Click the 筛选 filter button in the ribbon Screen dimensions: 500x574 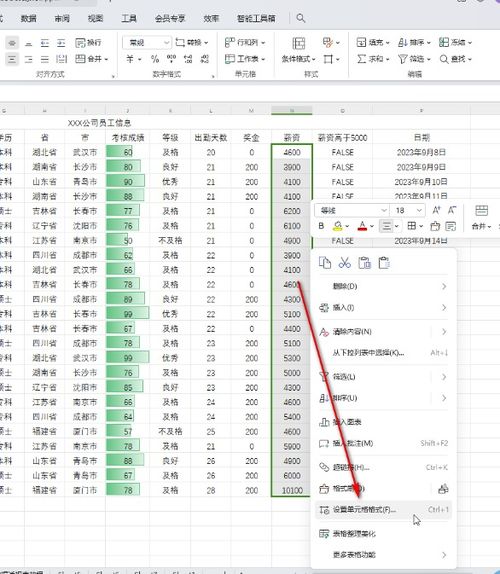pyautogui.click(x=413, y=59)
